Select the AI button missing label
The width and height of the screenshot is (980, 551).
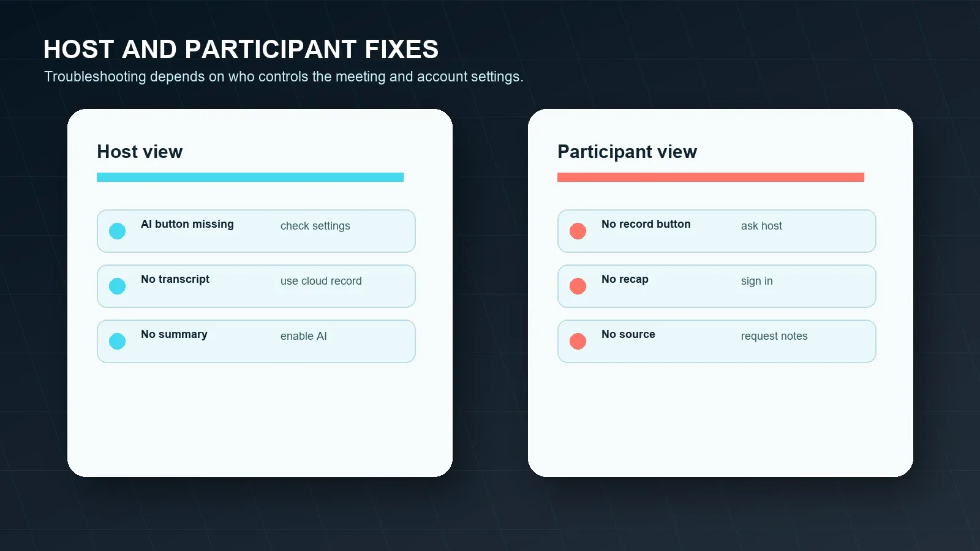coord(187,224)
